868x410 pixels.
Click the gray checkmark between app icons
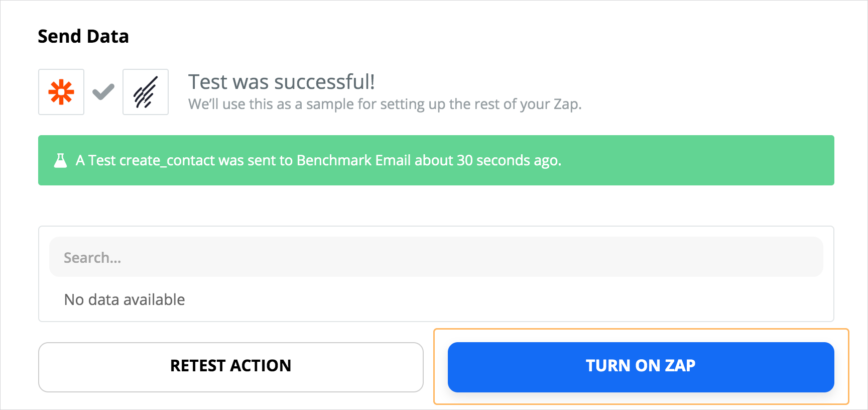pyautogui.click(x=103, y=92)
